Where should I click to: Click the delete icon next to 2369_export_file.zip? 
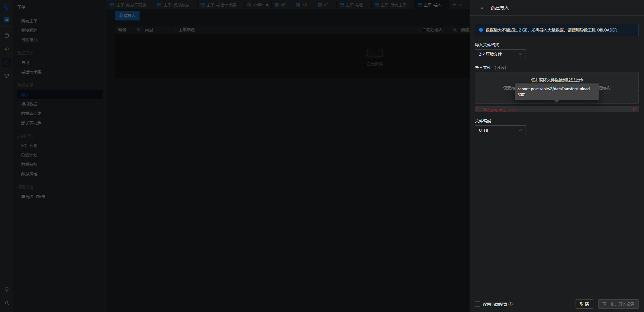click(634, 109)
